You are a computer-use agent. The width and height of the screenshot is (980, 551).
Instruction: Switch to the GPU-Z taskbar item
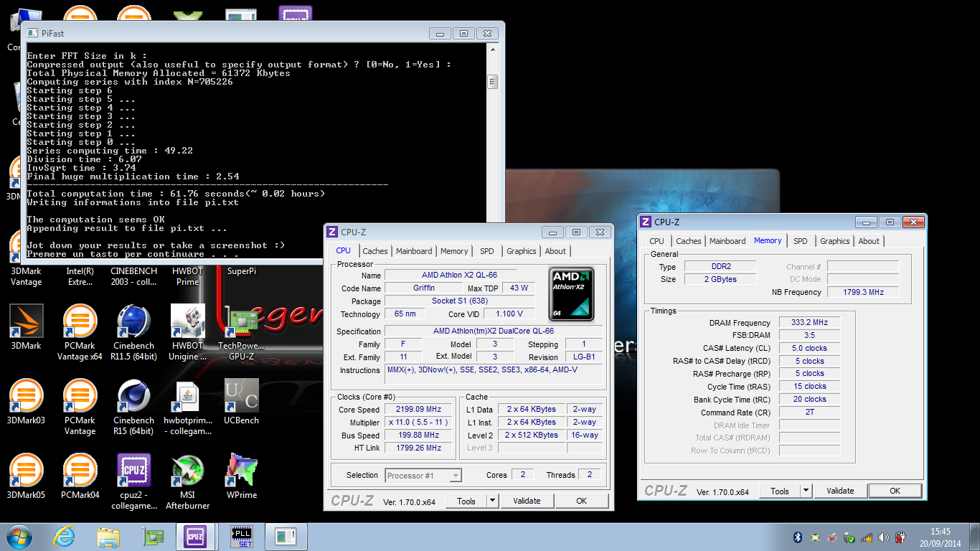152,537
